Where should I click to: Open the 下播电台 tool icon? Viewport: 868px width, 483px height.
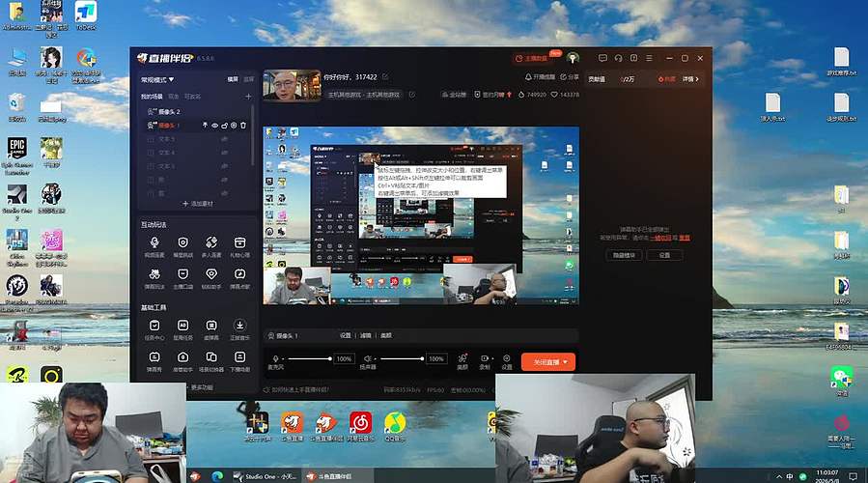click(239, 357)
